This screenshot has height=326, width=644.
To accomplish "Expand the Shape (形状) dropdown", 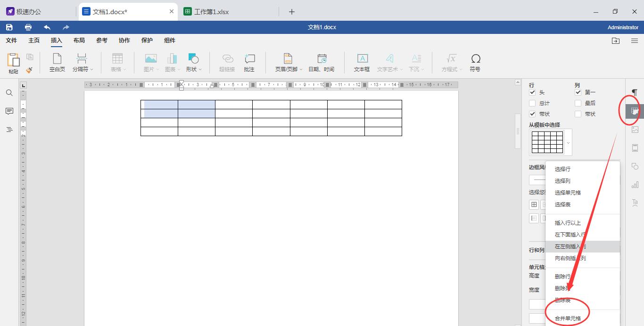I will pos(193,63).
